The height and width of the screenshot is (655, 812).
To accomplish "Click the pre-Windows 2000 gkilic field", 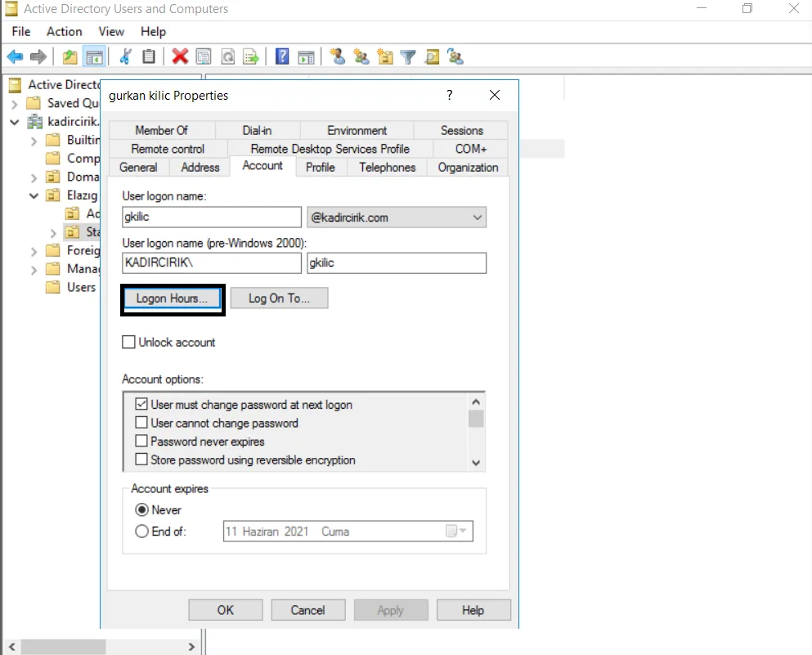I will coord(397,263).
